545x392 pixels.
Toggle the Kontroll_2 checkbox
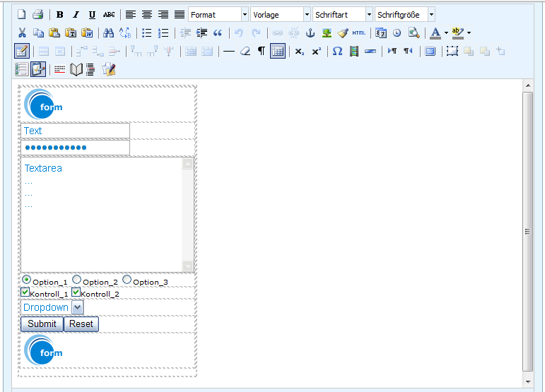(x=76, y=292)
